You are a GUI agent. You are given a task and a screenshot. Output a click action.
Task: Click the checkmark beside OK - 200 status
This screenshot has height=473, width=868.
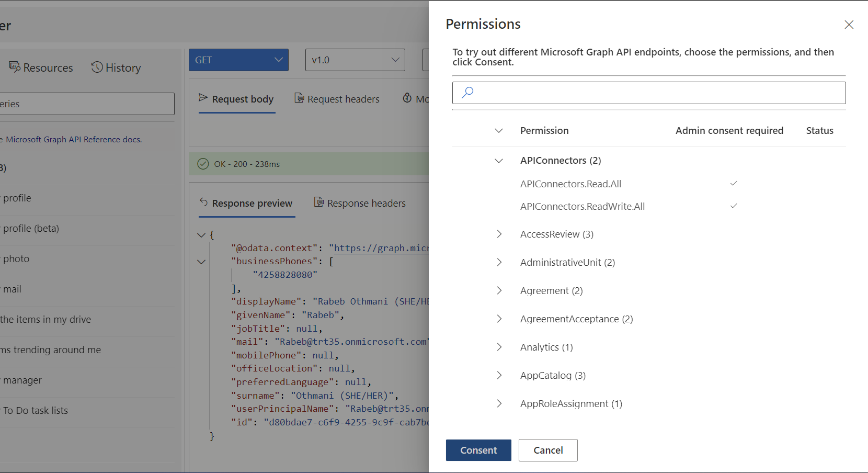(x=203, y=163)
